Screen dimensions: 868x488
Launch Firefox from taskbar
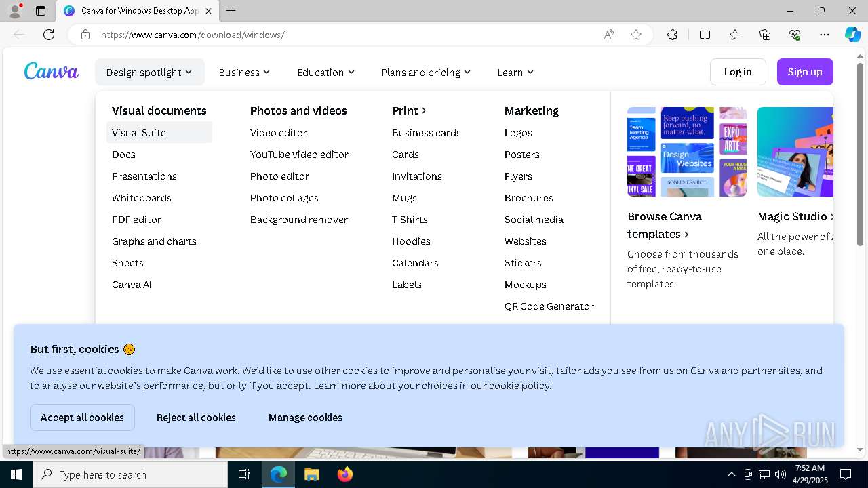[345, 474]
